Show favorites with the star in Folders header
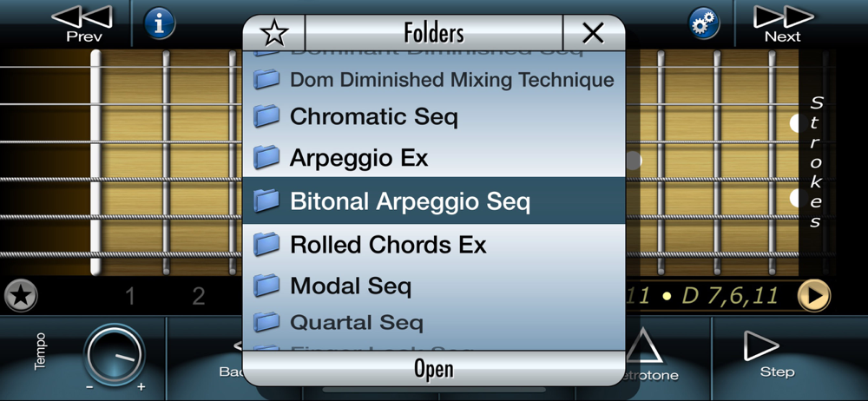Screen dimensions: 868x401 point(274,33)
